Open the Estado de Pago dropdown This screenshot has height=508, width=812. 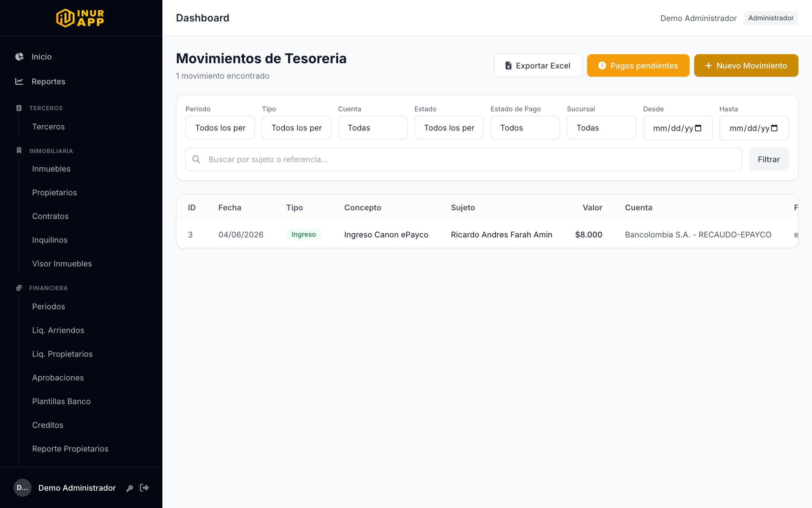(x=525, y=128)
